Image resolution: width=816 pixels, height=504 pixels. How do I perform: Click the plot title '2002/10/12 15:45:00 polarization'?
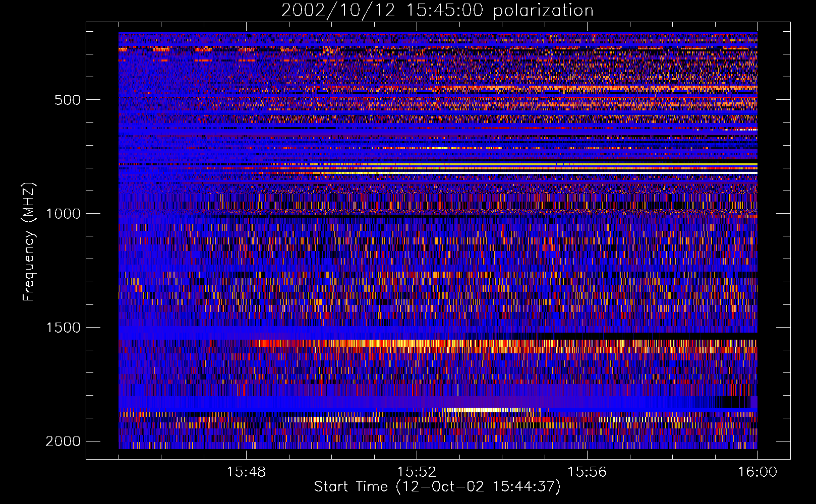[x=437, y=11]
